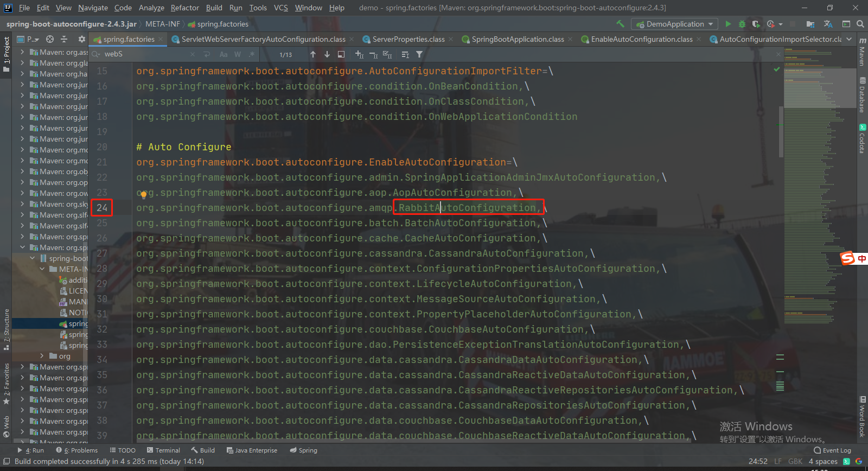Click the yellow lightbulb intention icon
The width and height of the screenshot is (868, 471).
pos(143,194)
